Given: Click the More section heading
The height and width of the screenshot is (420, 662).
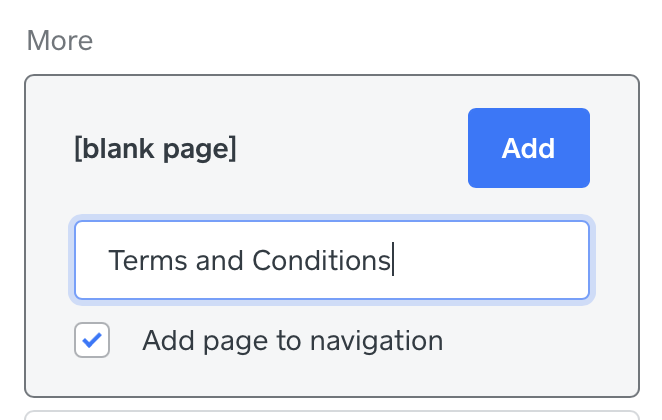Looking at the screenshot, I should (59, 41).
